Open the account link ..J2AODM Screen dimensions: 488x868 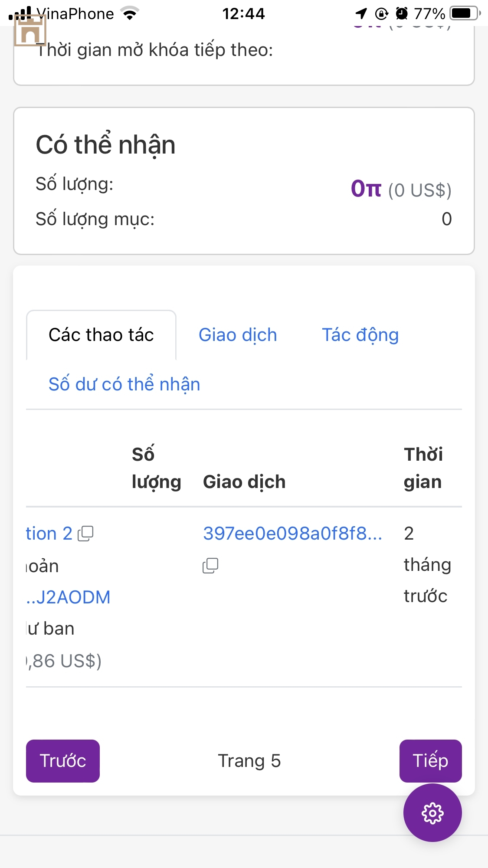pos(69,597)
